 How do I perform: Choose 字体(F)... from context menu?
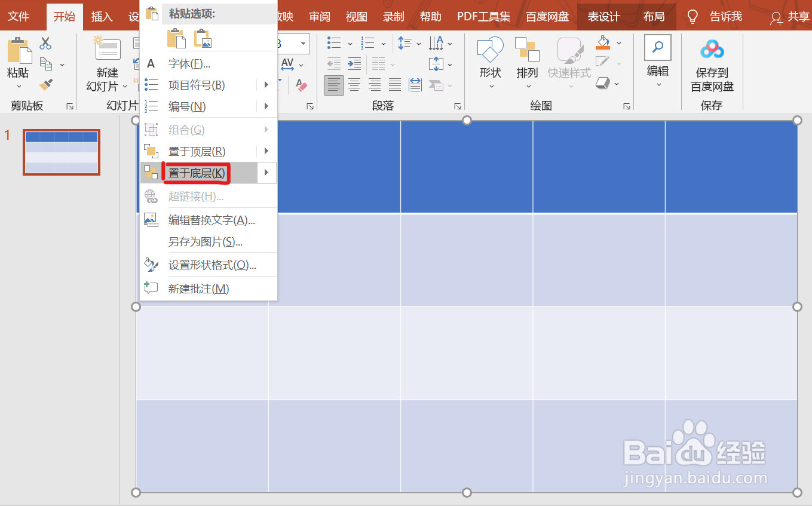point(208,63)
